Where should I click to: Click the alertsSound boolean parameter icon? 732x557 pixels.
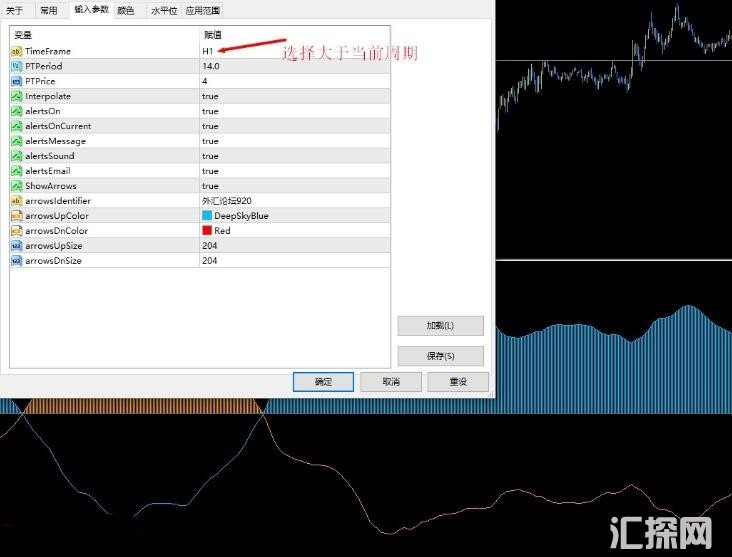(16, 156)
